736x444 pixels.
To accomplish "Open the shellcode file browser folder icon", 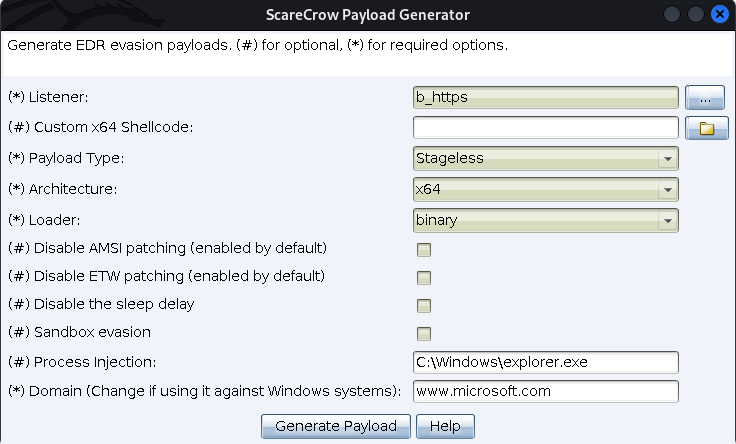I will click(706, 128).
